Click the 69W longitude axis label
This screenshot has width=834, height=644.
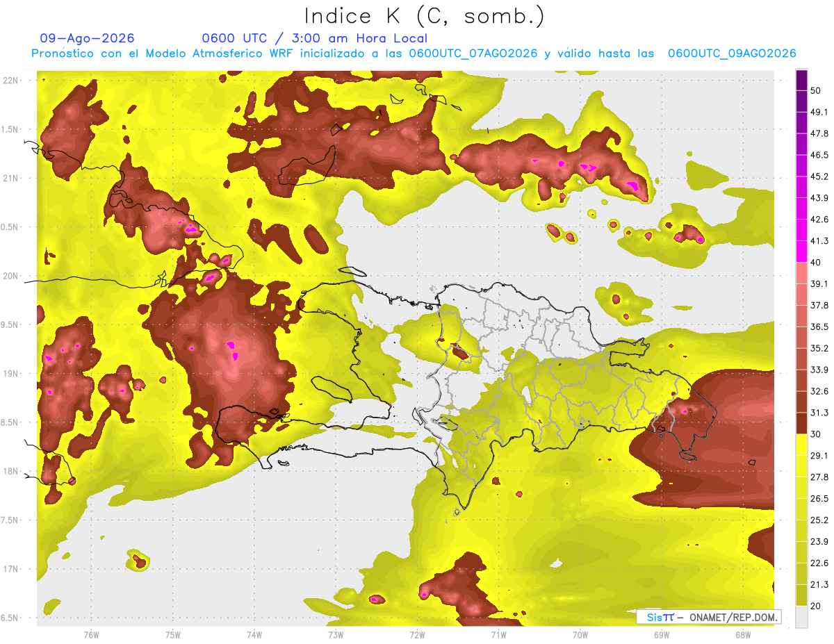[x=661, y=634]
